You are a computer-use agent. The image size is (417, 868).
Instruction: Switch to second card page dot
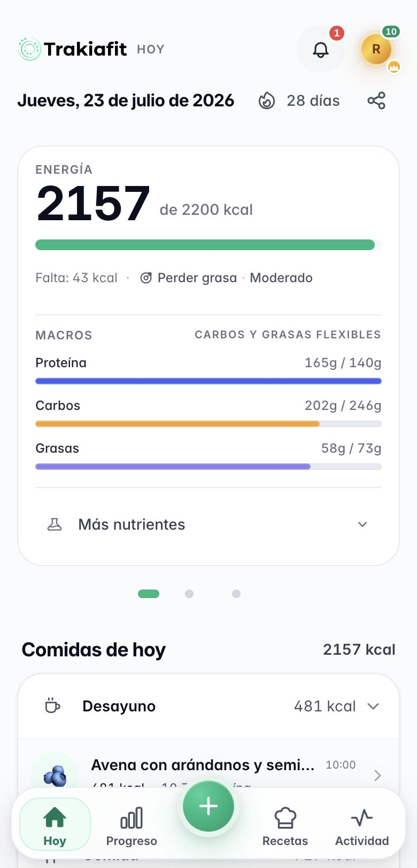[x=189, y=594]
